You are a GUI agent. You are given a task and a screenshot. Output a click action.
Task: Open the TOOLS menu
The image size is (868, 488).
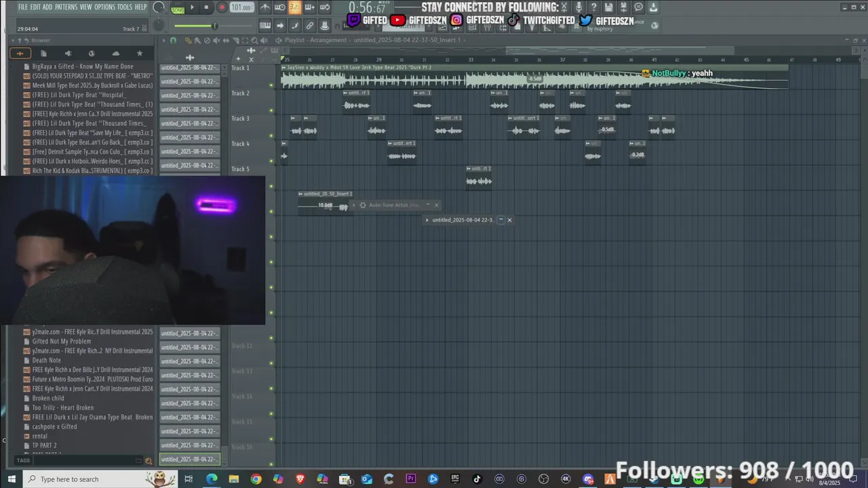125,7
